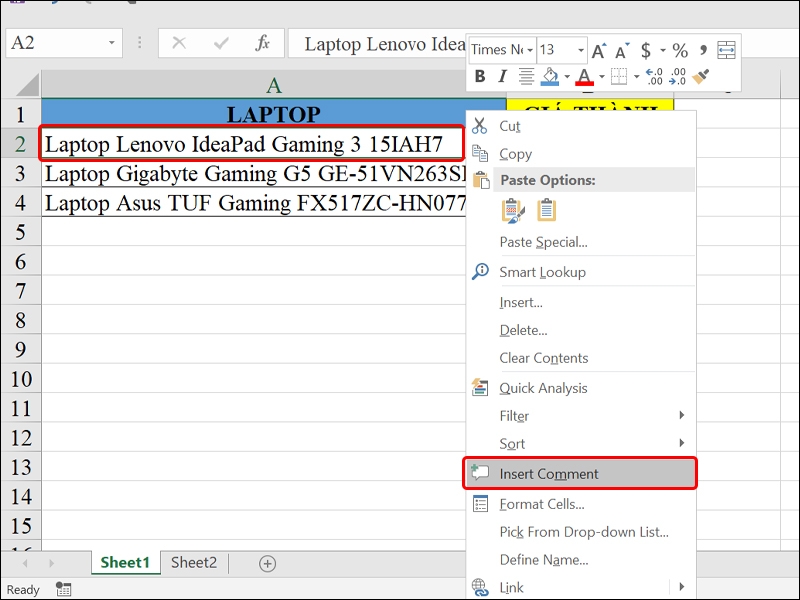
Task: Choose Insert... in the context menu
Action: (x=581, y=303)
